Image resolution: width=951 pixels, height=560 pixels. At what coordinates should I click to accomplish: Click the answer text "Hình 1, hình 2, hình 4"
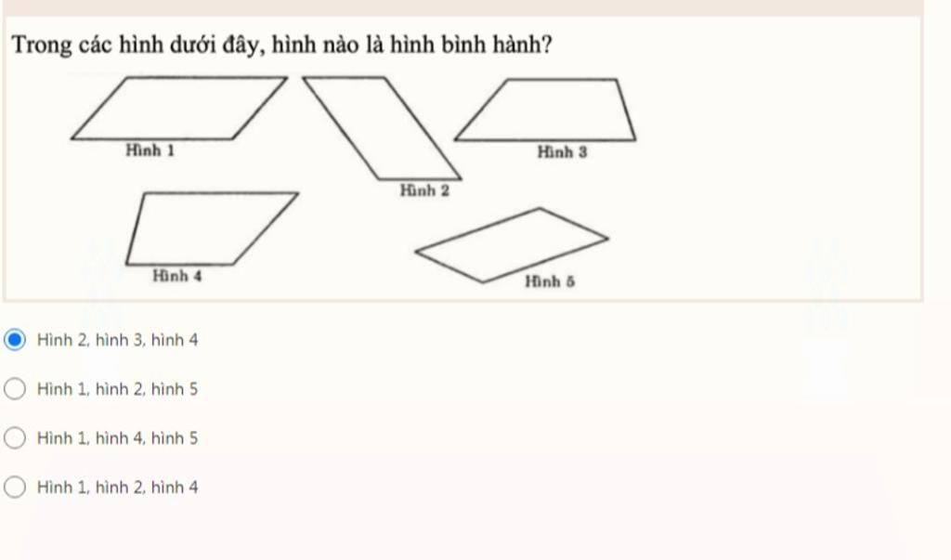[118, 488]
